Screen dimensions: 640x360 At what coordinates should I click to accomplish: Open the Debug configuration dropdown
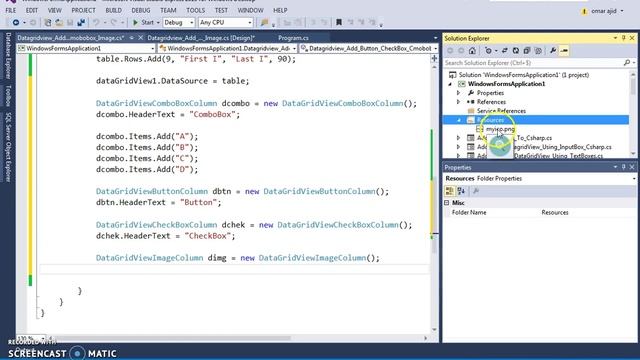[x=178, y=22]
